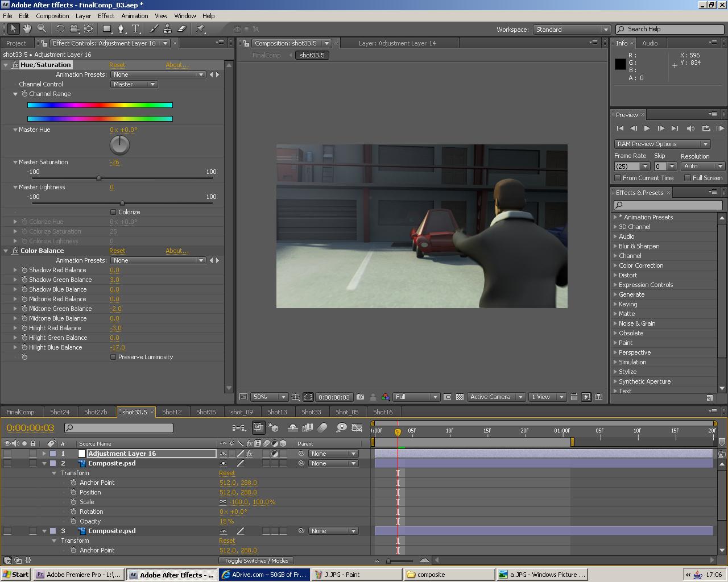Open composition mini-flowchart in timeline
Image resolution: width=728 pixels, height=582 pixels.
click(x=239, y=427)
